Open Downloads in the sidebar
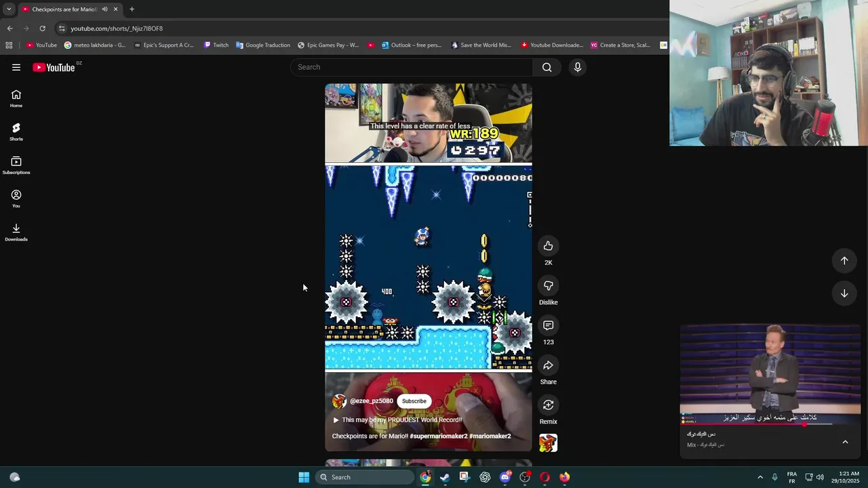 click(16, 232)
